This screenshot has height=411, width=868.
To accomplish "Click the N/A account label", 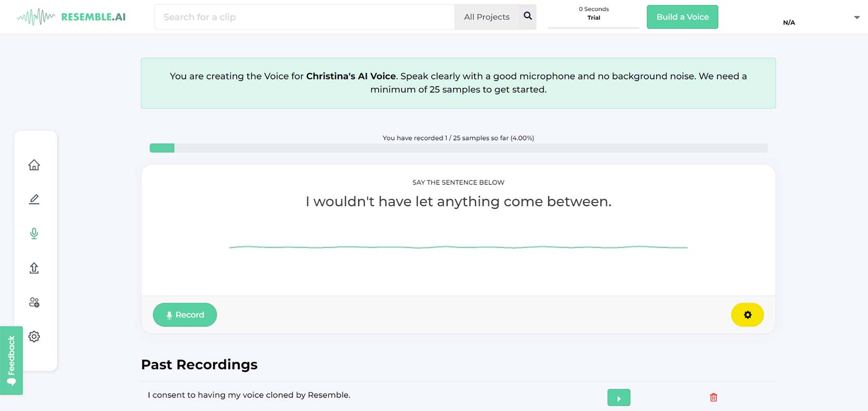I will 789,23.
